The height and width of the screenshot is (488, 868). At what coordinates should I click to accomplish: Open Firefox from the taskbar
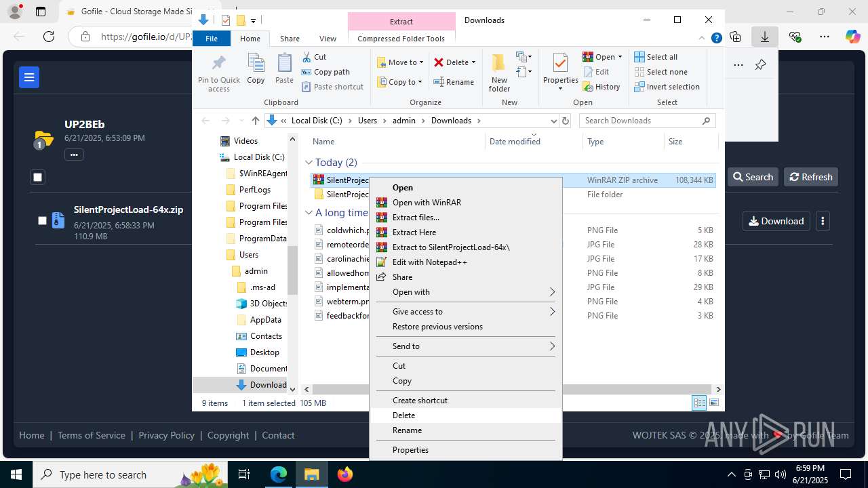tap(345, 474)
